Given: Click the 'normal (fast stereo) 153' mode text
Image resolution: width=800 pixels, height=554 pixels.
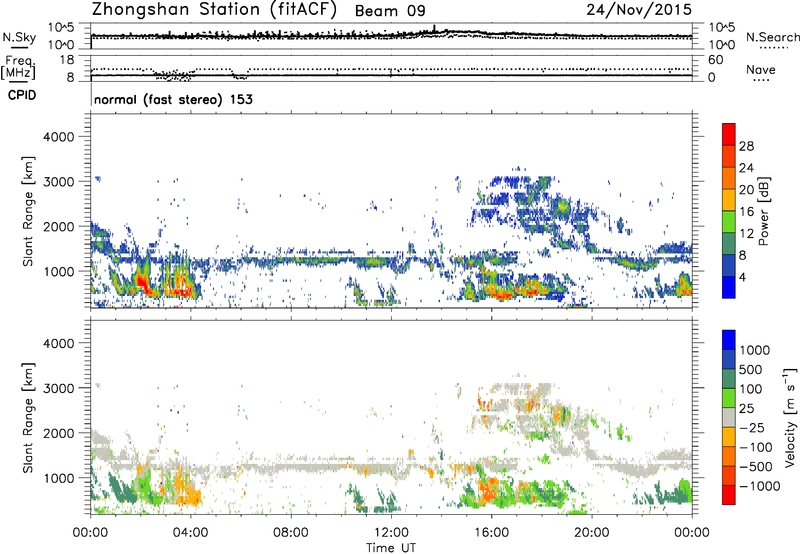Looking at the screenshot, I should (173, 99).
